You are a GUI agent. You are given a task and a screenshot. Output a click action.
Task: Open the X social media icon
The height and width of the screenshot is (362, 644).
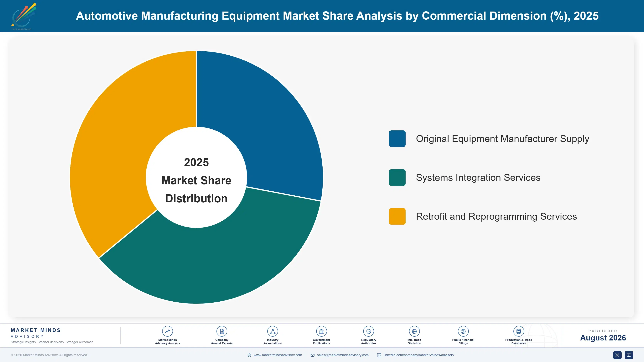pyautogui.click(x=617, y=355)
